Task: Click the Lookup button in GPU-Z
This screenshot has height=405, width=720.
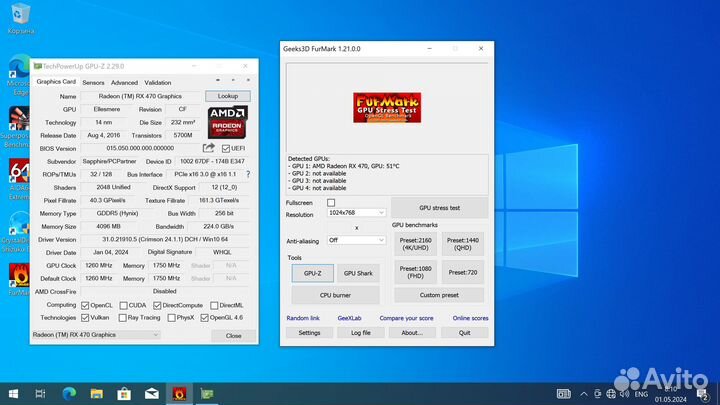Action: (228, 96)
